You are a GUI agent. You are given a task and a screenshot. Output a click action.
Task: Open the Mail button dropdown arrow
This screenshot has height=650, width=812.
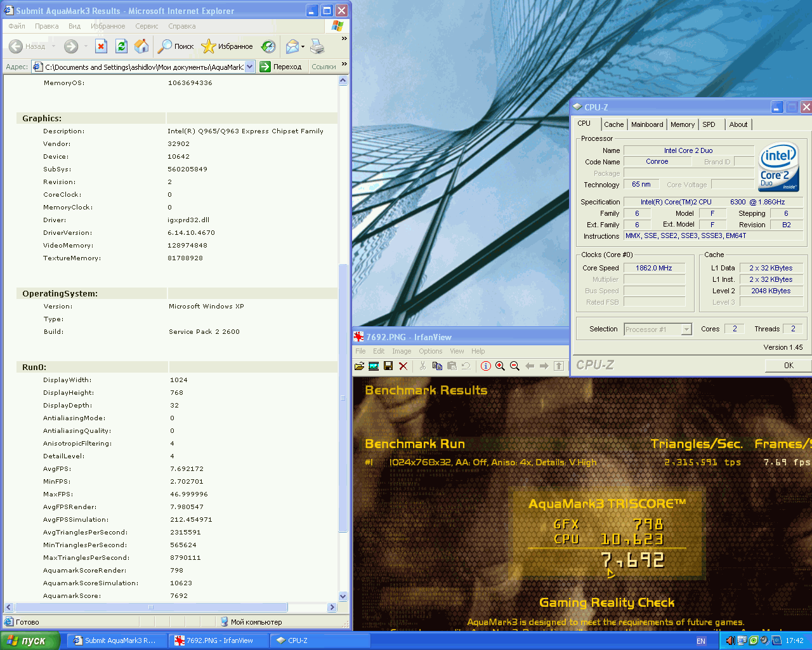click(x=303, y=46)
